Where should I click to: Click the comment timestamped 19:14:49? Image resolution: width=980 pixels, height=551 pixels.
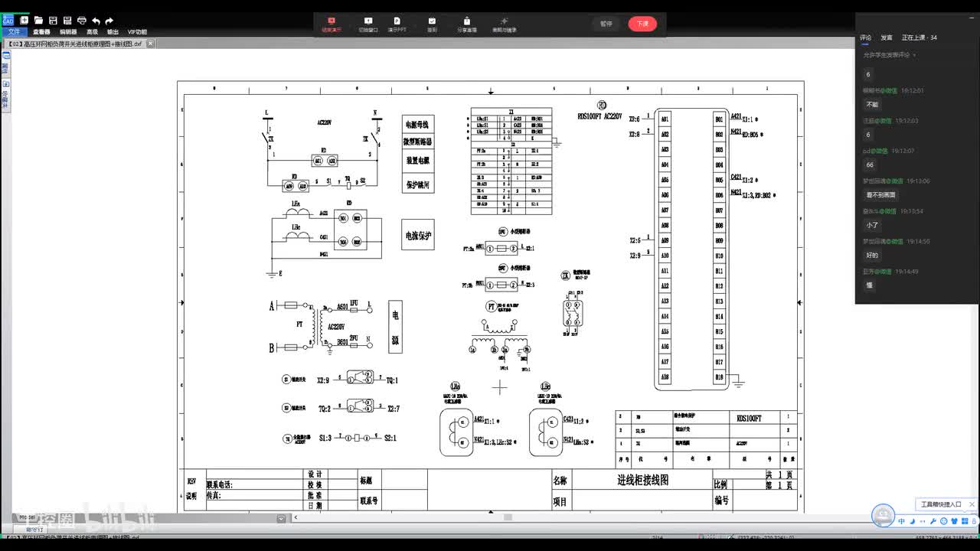[x=890, y=271]
